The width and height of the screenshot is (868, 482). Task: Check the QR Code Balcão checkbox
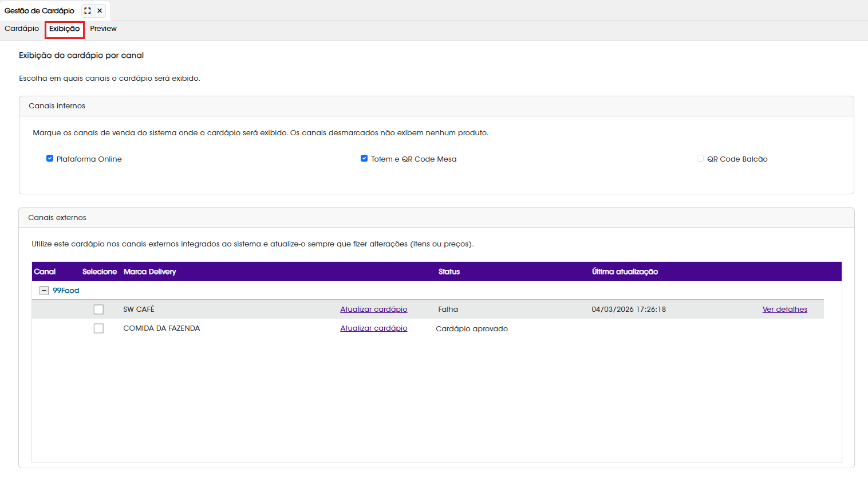700,159
